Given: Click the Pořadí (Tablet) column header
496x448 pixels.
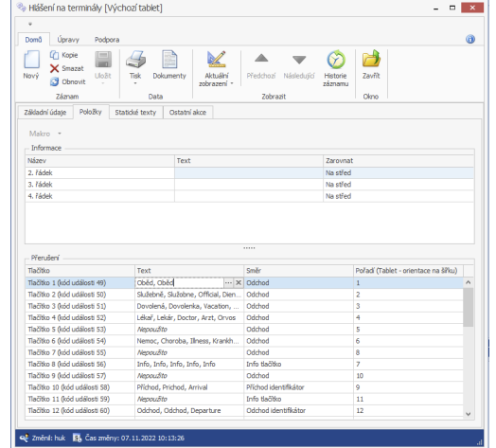Looking at the screenshot, I should click(408, 271).
